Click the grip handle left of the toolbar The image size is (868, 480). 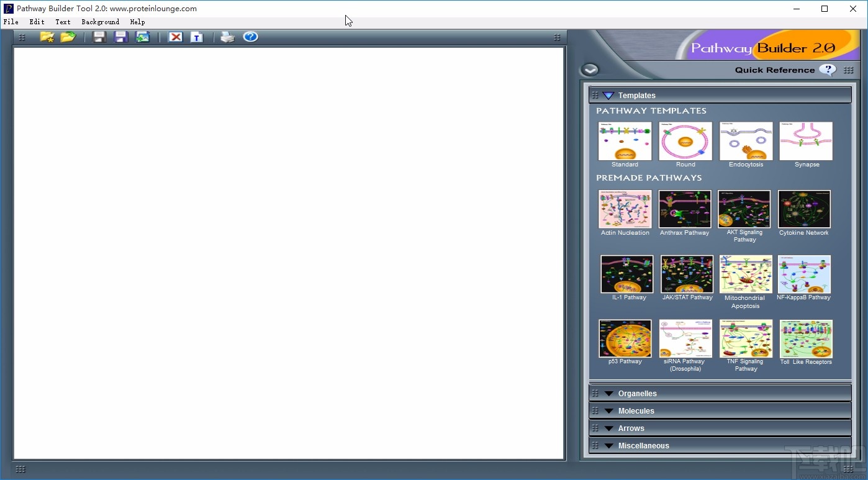click(22, 37)
